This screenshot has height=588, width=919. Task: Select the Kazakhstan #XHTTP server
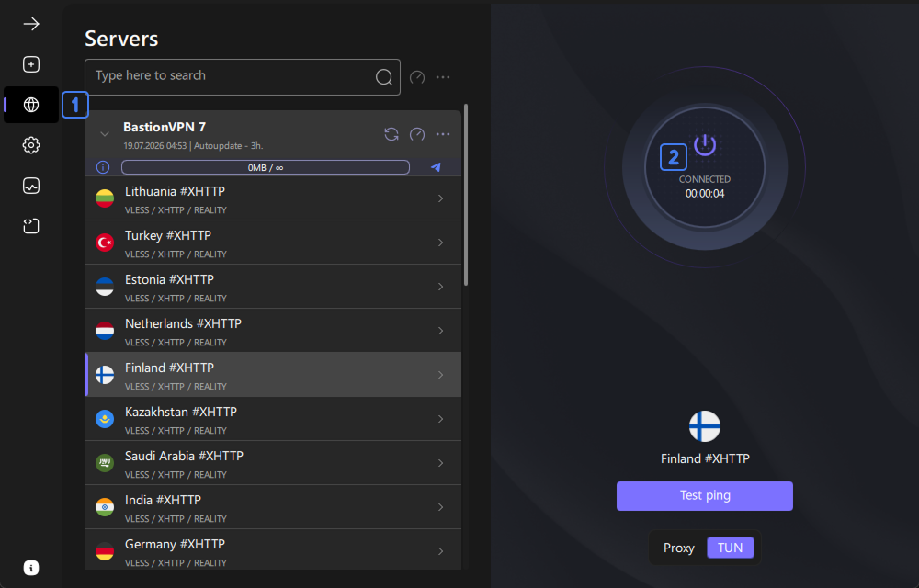[273, 419]
